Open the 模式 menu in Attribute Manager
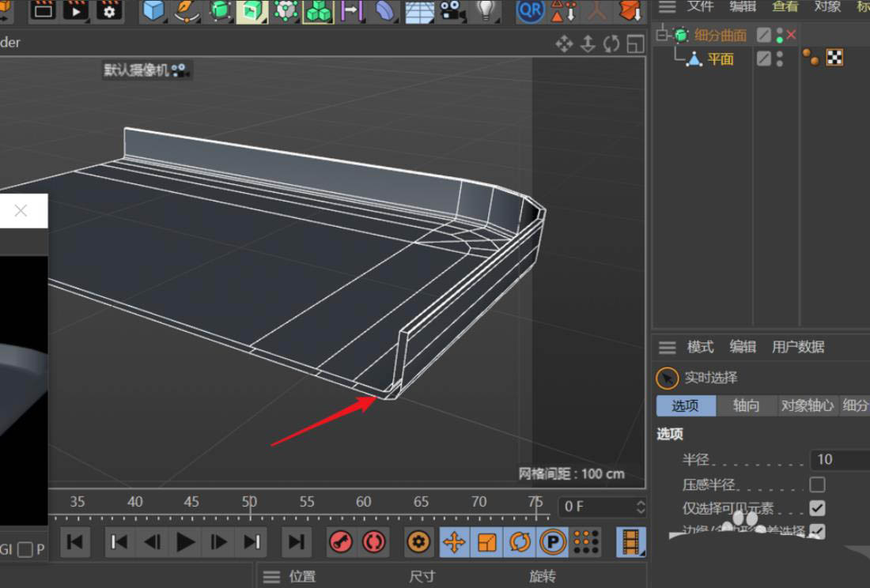The image size is (870, 588). click(700, 348)
